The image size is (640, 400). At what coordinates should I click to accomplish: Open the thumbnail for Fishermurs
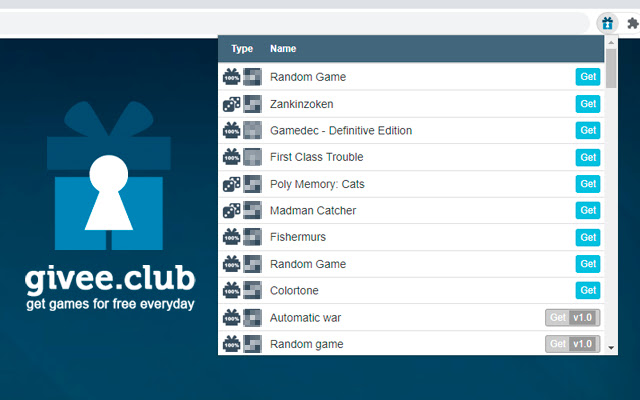point(252,237)
